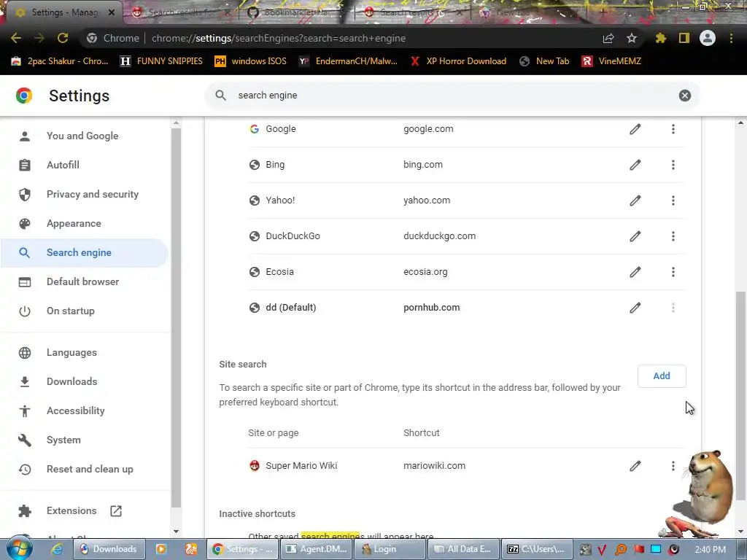
Task: Edit the Bing search engine entry
Action: [x=635, y=165]
